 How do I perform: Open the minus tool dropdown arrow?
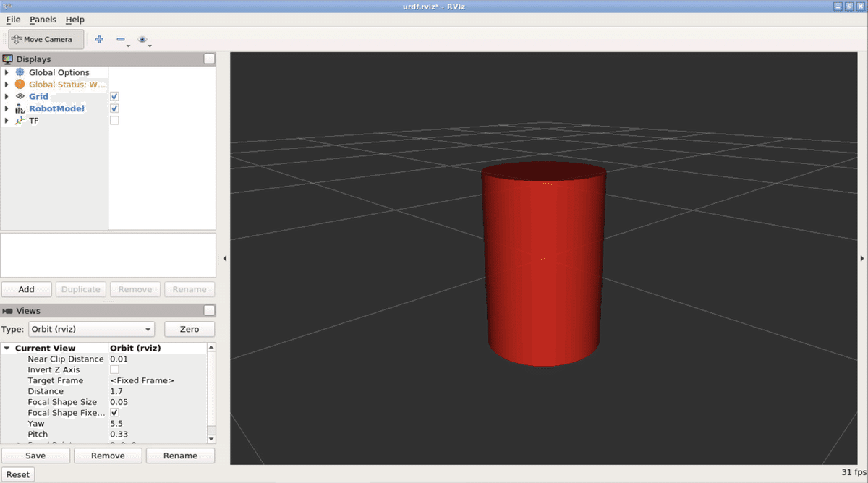point(128,46)
